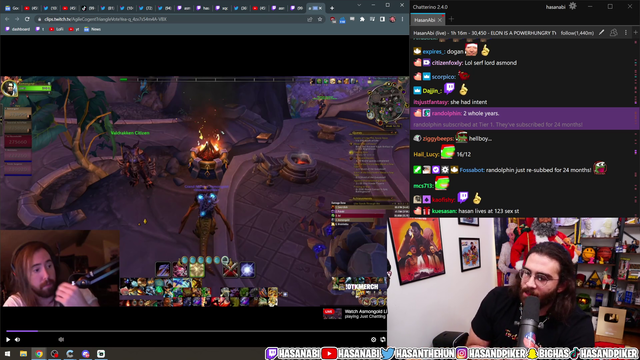Seek on the clip progress bar
This screenshot has width=640, height=360.
(196, 331)
